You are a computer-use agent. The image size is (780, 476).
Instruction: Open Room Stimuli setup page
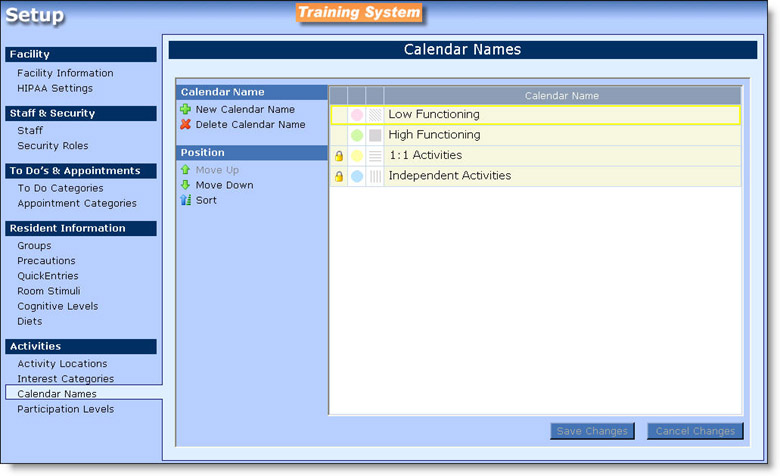tap(49, 291)
